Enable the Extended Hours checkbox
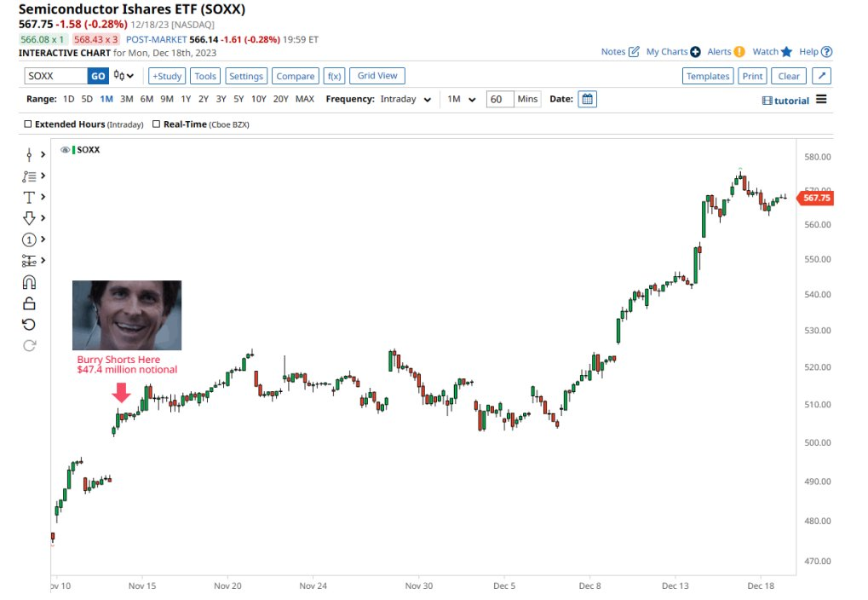This screenshot has height=600, width=868. click(x=28, y=124)
